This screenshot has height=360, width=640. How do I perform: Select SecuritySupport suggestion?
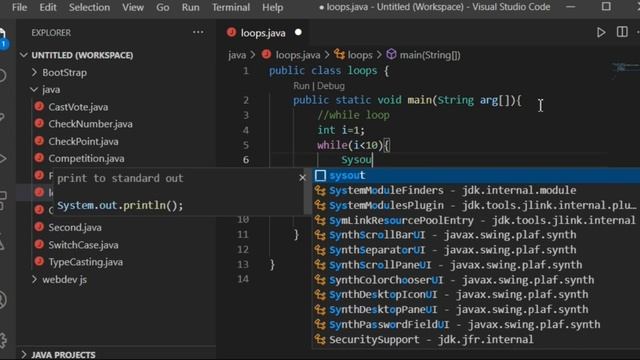coord(476,340)
